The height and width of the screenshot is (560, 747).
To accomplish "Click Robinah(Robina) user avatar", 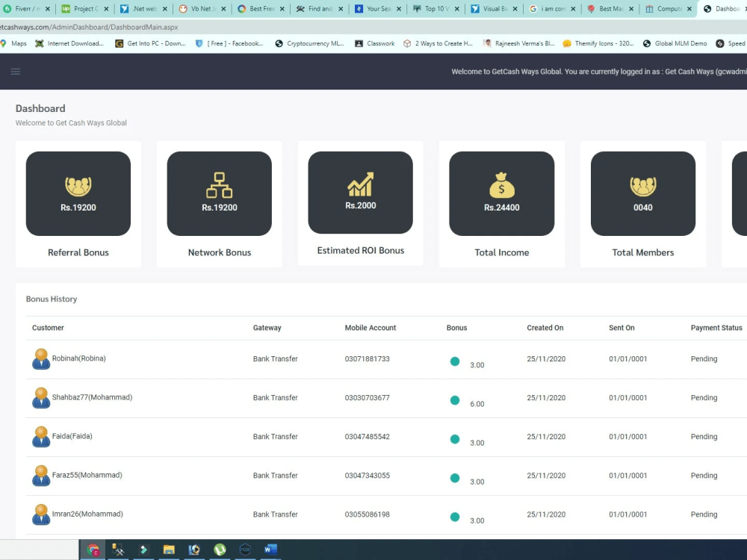I will click(x=41, y=359).
